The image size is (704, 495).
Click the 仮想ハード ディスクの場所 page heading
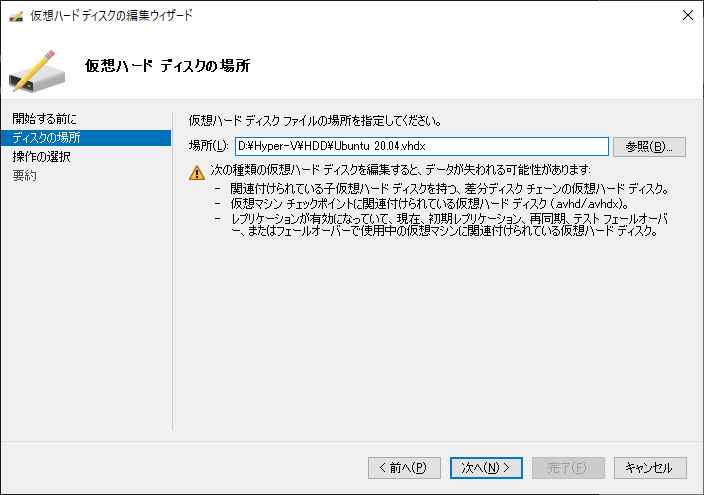(x=167, y=66)
